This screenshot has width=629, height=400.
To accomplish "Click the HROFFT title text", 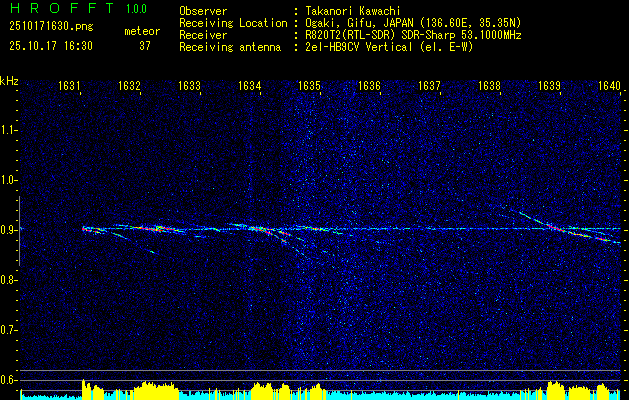I will 62,8.
